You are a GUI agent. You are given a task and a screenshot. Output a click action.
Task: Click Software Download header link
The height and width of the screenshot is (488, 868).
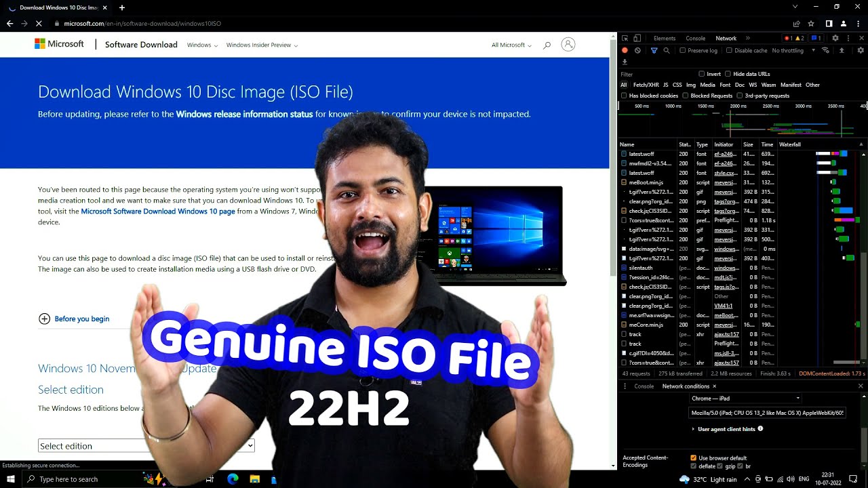(x=141, y=45)
